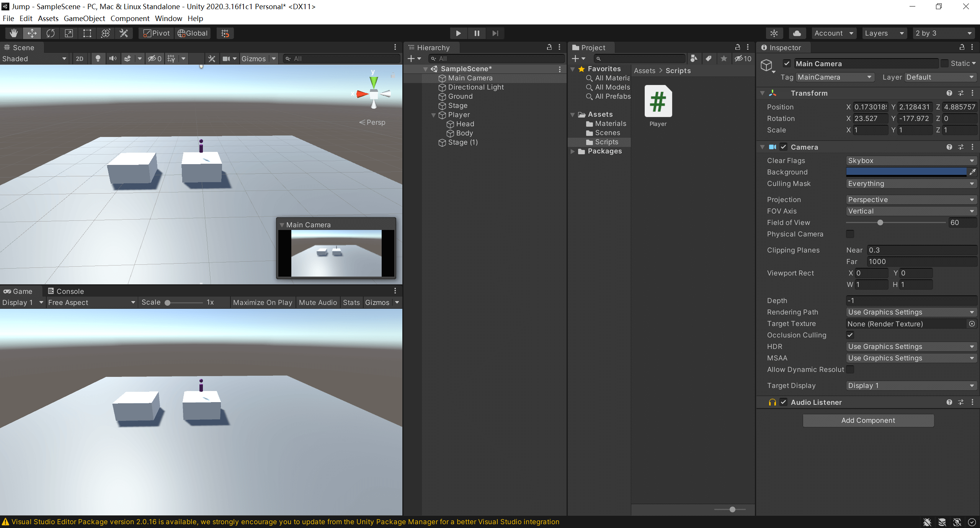Open the Layers dropdown in toolbar

point(884,33)
